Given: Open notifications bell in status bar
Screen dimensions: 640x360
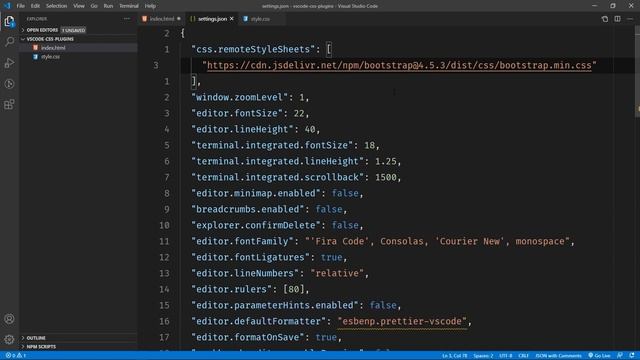Looking at the screenshot, I should click(632, 356).
